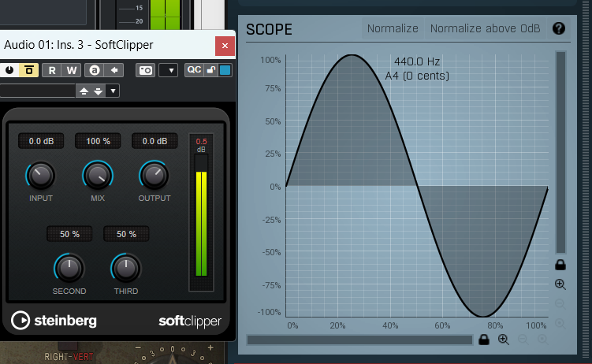Click the A/B compare settings icon
The height and width of the screenshot is (364, 592).
tap(95, 70)
